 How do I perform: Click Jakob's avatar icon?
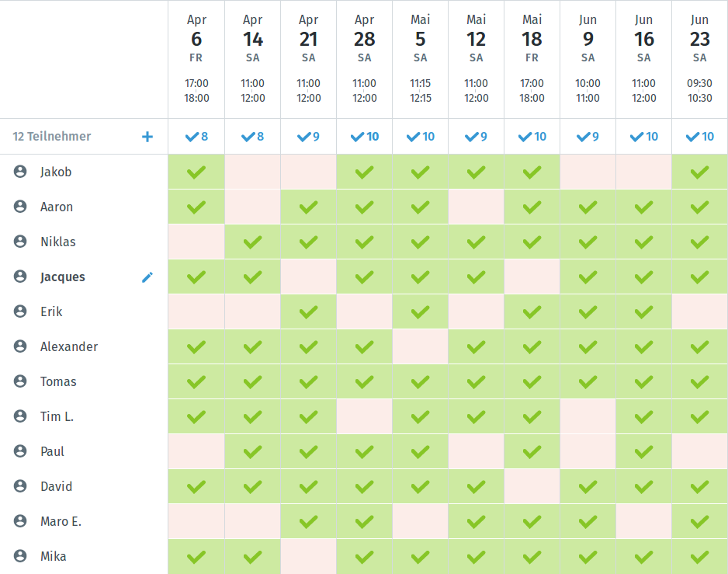[x=20, y=172]
